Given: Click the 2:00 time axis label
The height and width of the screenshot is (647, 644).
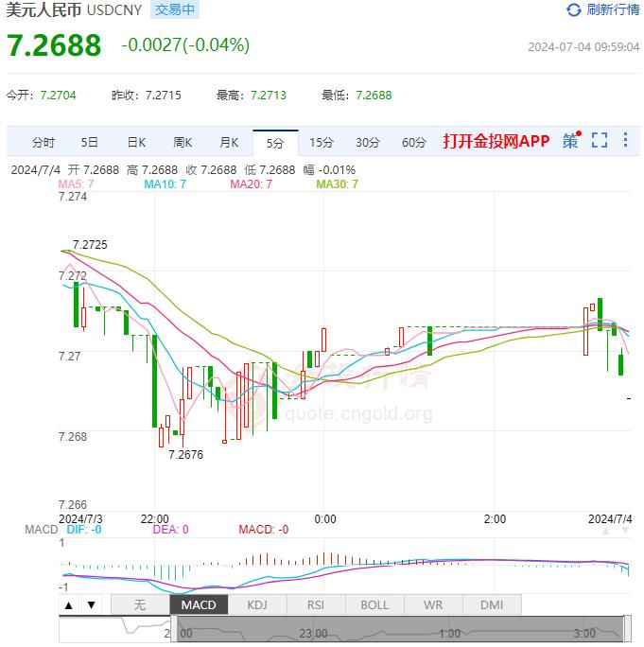Looking at the screenshot, I should click(495, 519).
